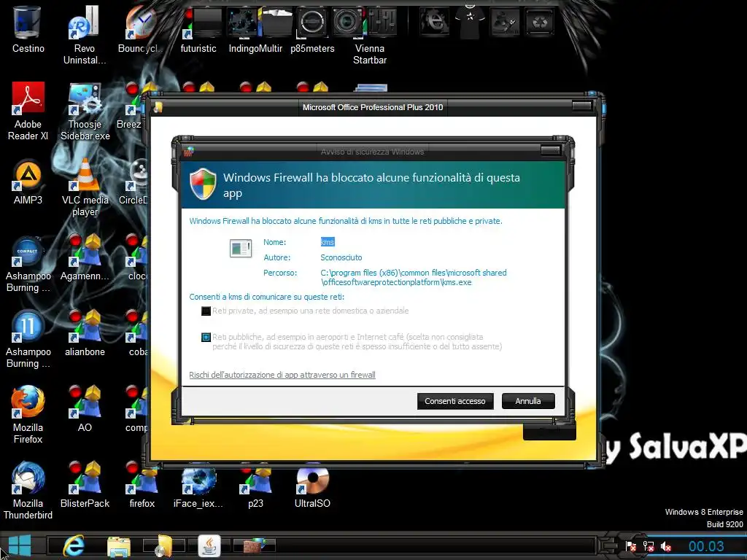Select the Bouncycl... clock desktop icon
The image size is (747, 560).
click(x=141, y=29)
